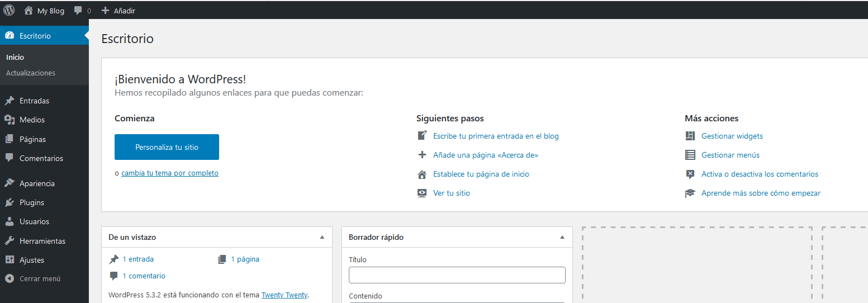Image resolution: width=868 pixels, height=303 pixels.
Task: Click the house icon beside Establece tu página
Action: 423,174
